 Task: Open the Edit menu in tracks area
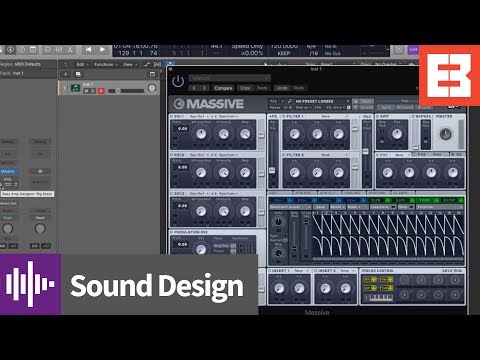pyautogui.click(x=82, y=64)
